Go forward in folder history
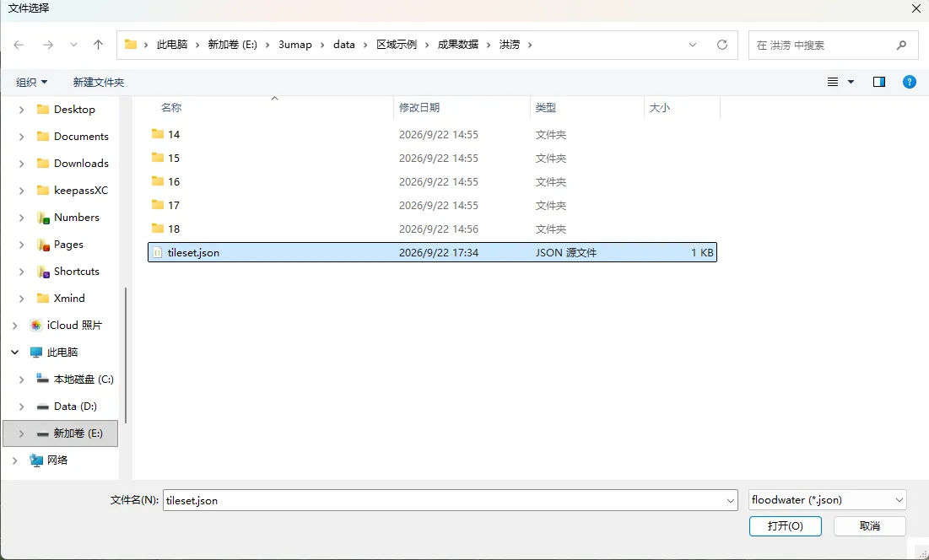Viewport: 929px width, 560px height. click(x=48, y=45)
